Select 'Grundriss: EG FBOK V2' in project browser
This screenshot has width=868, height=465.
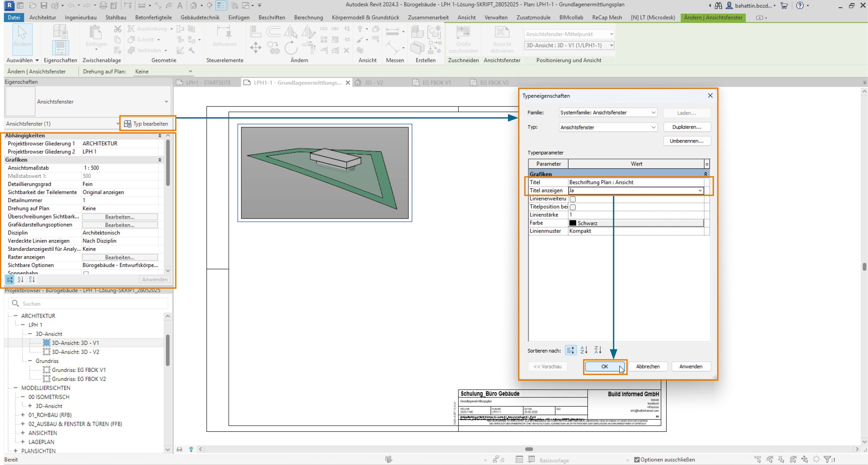pyautogui.click(x=79, y=379)
